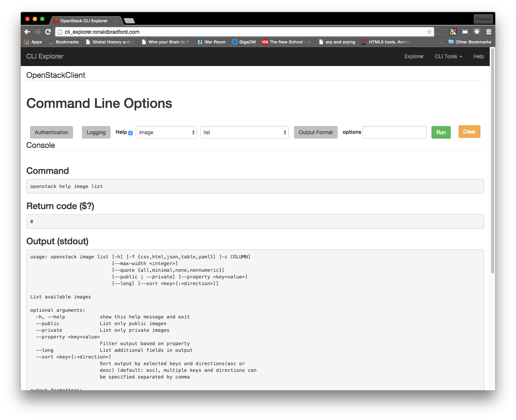Screen dimensions: 516x420
Task: Click the return code value 0
Action: coord(32,222)
